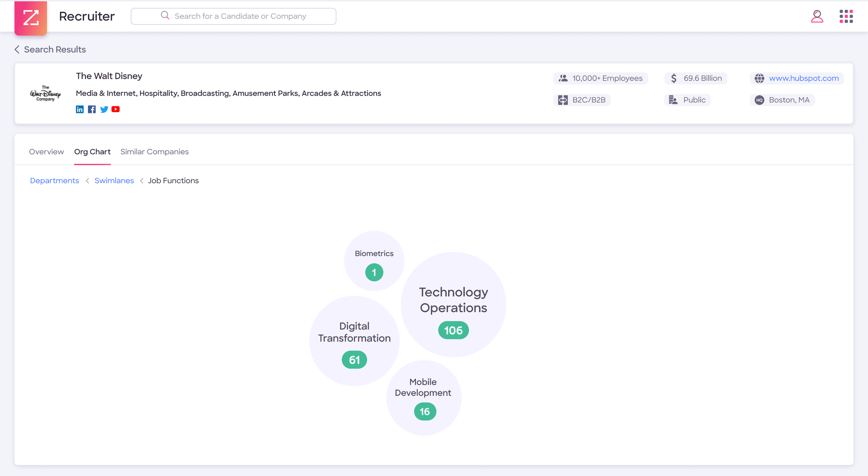
Task: Click the Mobile Development count badge 16
Action: (x=425, y=411)
